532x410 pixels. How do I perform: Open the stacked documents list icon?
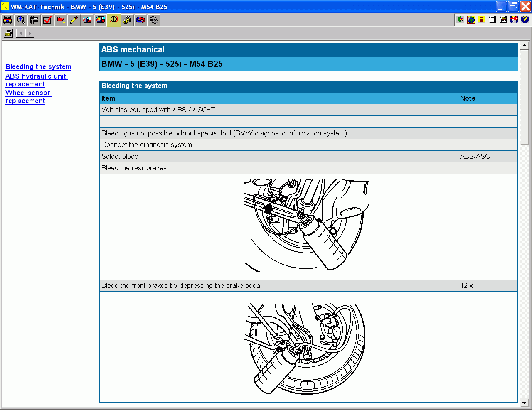pyautogui.click(x=493, y=20)
